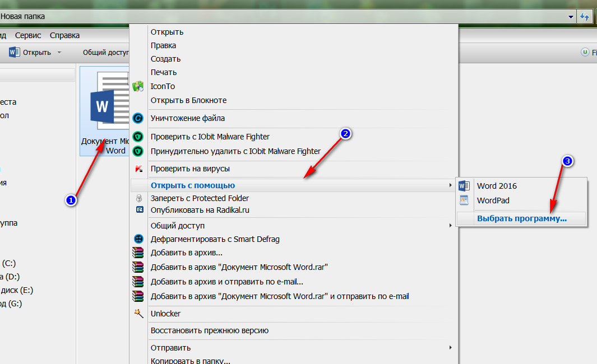
Task: Click the WinRAR icon beside Добавить в архив...
Action: click(138, 253)
